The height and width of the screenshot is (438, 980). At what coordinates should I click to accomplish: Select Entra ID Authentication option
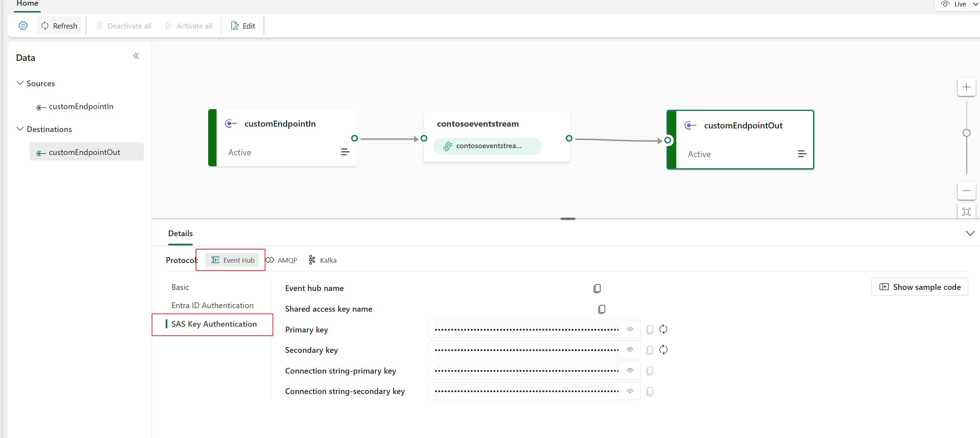click(x=212, y=305)
